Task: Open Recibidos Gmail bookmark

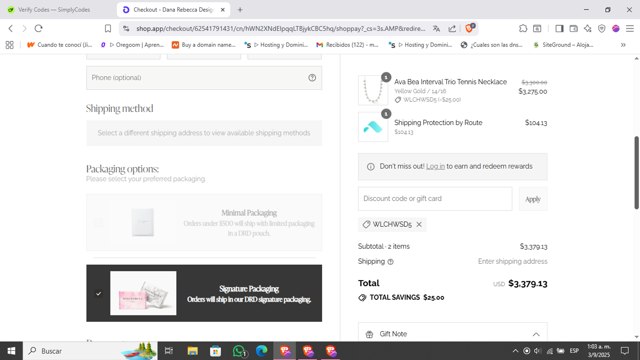Action: pos(347,45)
